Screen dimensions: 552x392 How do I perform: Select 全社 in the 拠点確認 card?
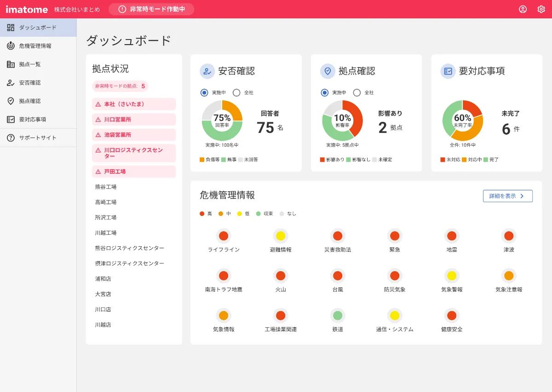[x=356, y=92]
